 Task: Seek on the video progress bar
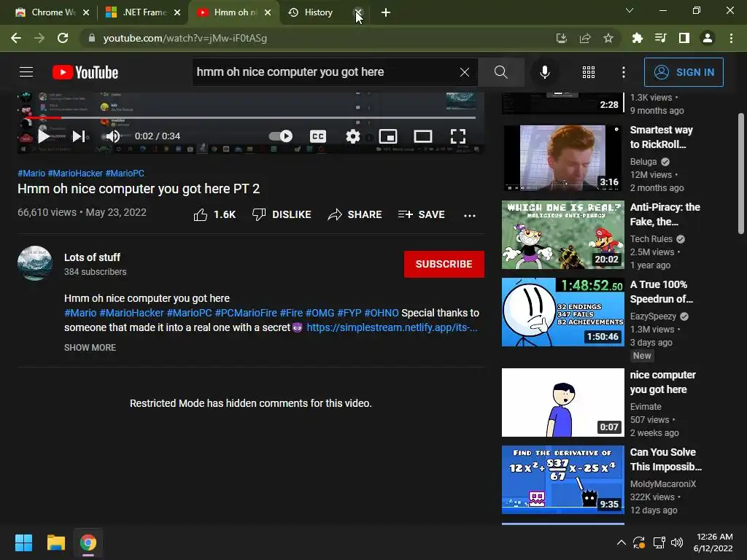[x=250, y=117]
